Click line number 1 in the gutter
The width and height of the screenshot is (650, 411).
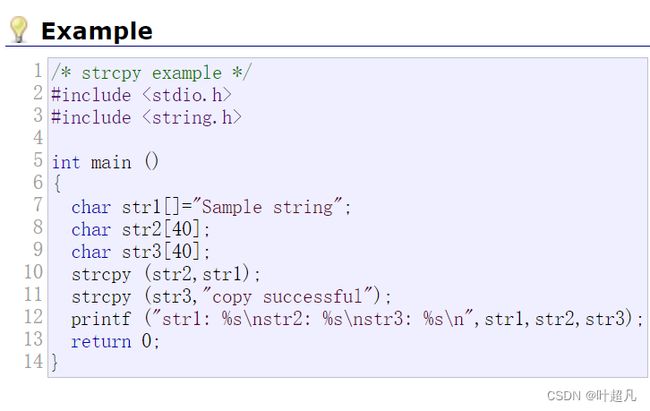click(x=38, y=71)
